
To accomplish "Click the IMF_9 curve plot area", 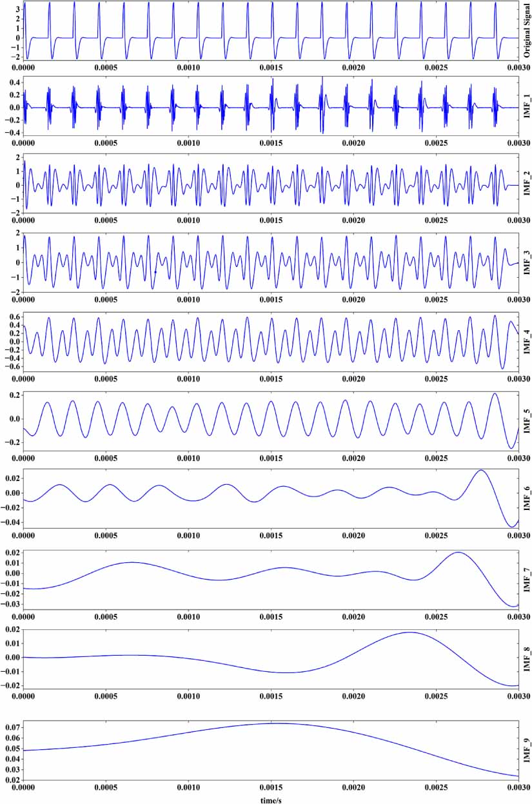I will coord(270,750).
